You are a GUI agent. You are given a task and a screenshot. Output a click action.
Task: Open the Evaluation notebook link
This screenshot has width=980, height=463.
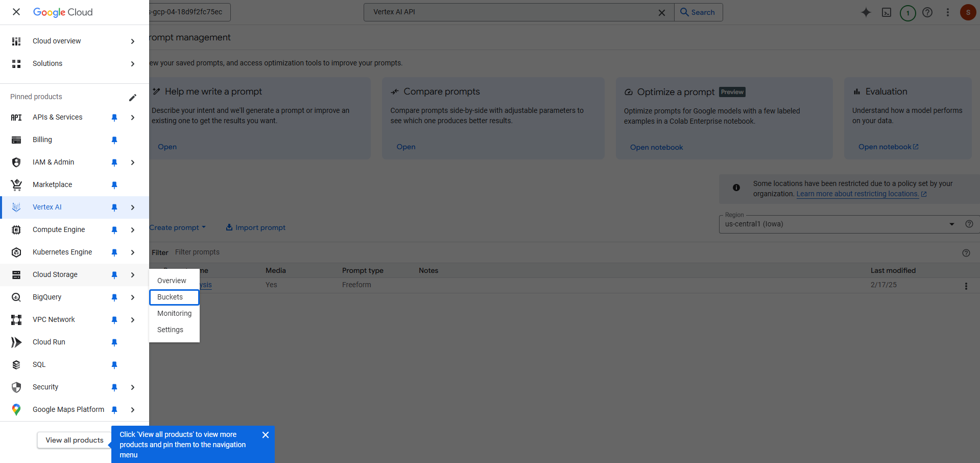click(x=889, y=147)
